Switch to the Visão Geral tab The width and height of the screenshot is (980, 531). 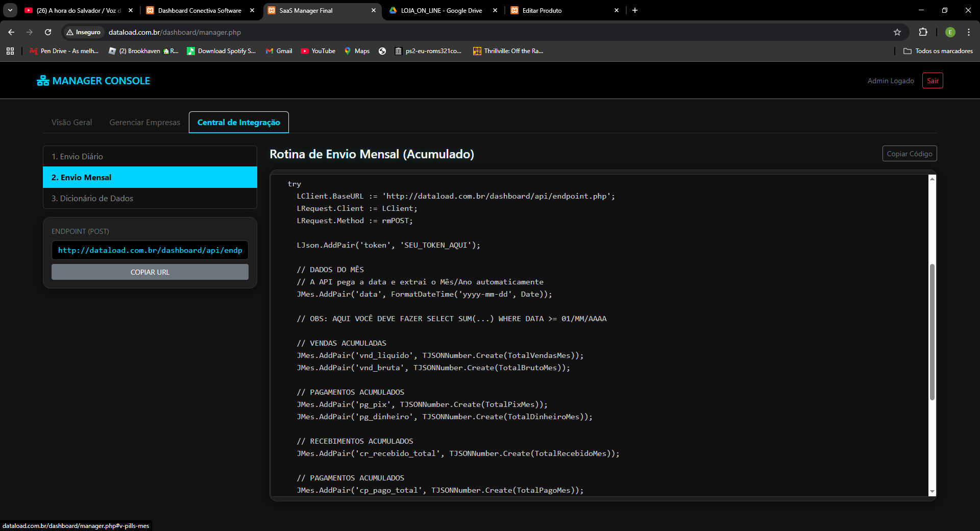[x=72, y=123]
